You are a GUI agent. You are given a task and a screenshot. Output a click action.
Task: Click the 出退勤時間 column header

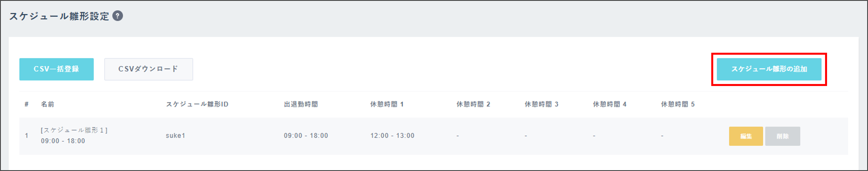click(300, 104)
